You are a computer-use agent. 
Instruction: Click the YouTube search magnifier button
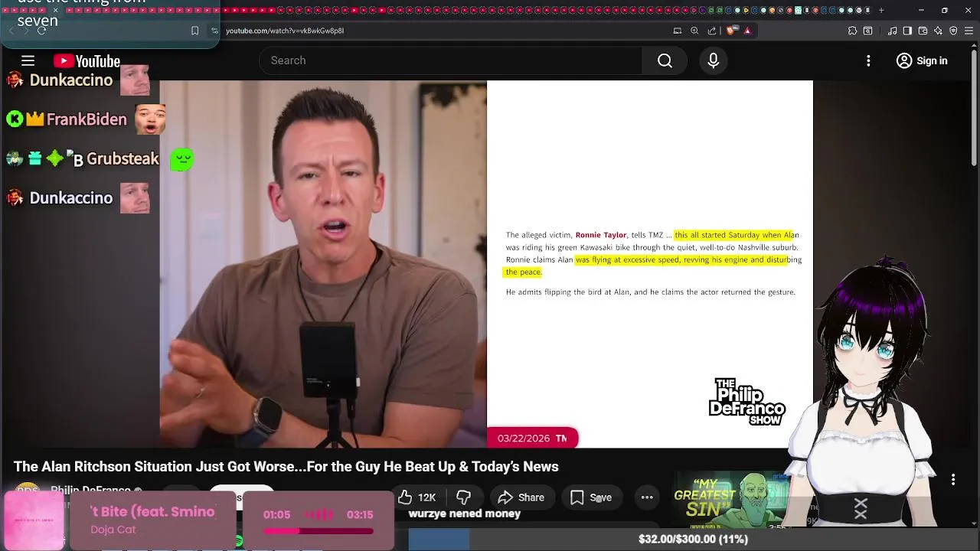click(x=665, y=60)
